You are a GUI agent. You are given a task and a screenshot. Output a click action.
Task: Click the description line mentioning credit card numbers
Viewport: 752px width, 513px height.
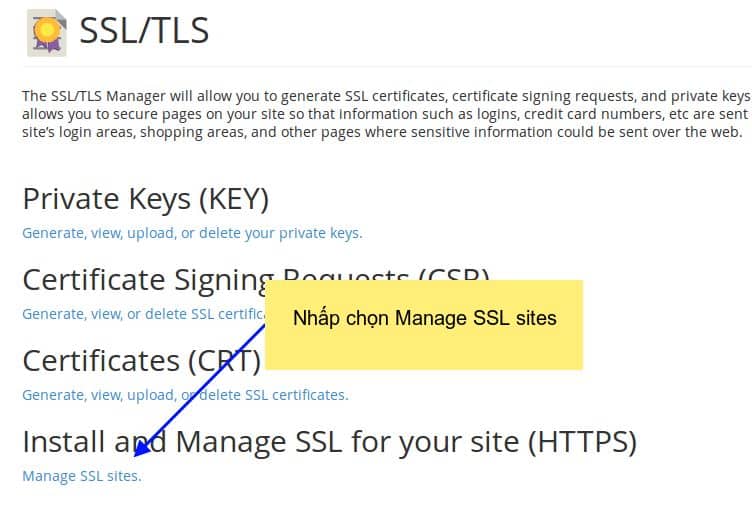(x=385, y=114)
